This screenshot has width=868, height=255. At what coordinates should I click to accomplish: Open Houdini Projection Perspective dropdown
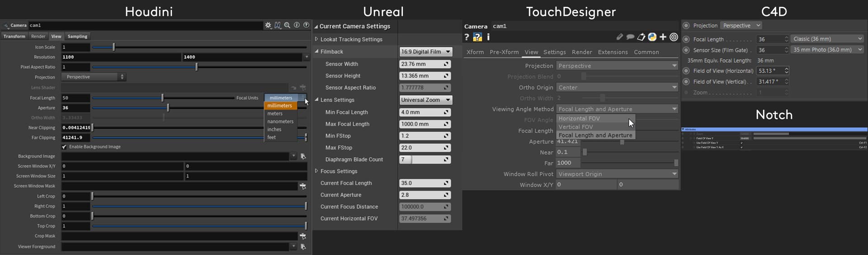tap(94, 77)
